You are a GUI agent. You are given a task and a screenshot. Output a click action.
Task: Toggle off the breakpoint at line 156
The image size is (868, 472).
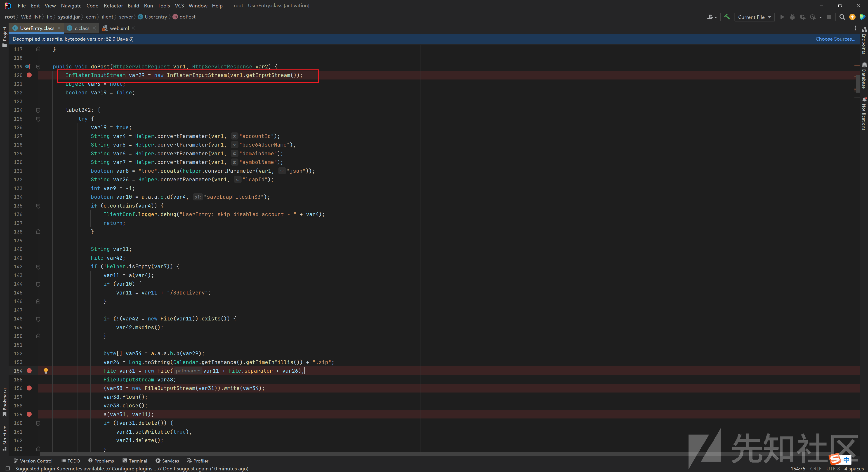click(x=29, y=388)
